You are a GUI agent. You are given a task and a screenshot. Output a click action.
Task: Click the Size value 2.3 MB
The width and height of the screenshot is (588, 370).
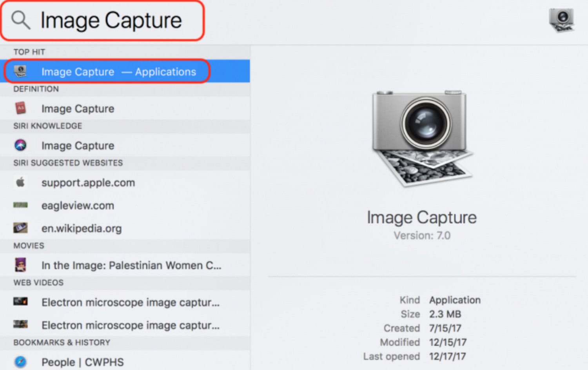445,314
